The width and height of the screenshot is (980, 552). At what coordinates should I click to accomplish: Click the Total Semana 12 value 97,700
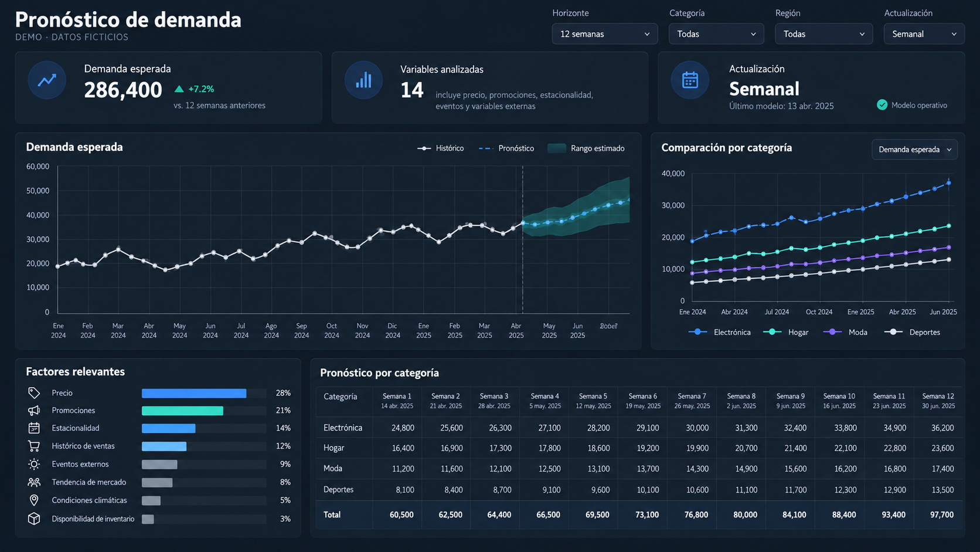point(942,514)
